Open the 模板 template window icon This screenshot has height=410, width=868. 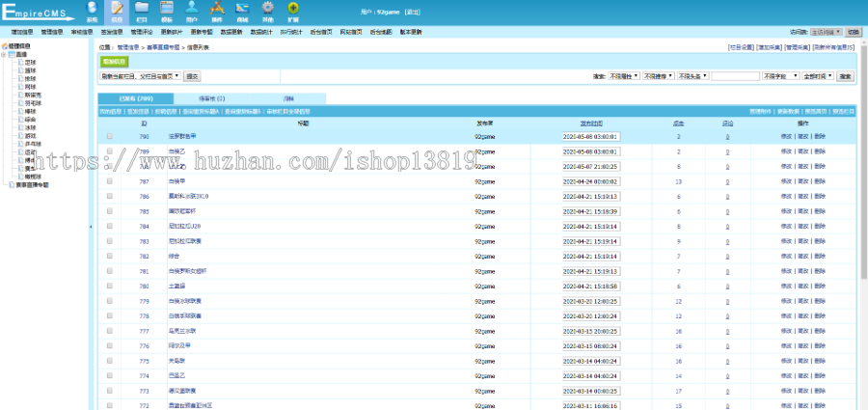167,8
